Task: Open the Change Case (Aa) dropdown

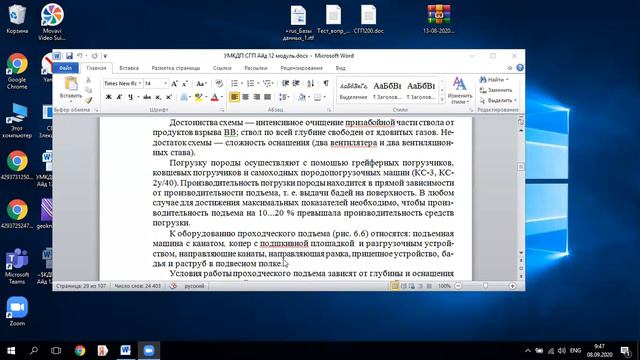Action: (201, 84)
